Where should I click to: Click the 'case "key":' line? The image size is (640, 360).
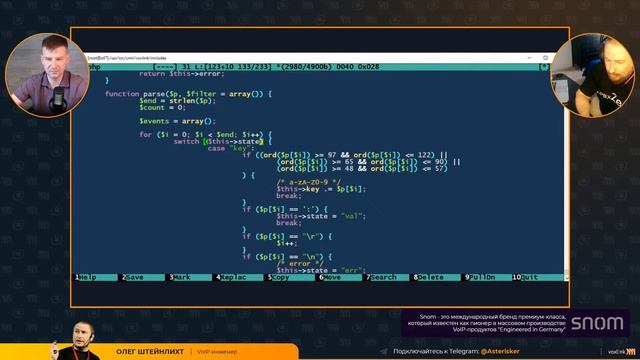pos(231,149)
